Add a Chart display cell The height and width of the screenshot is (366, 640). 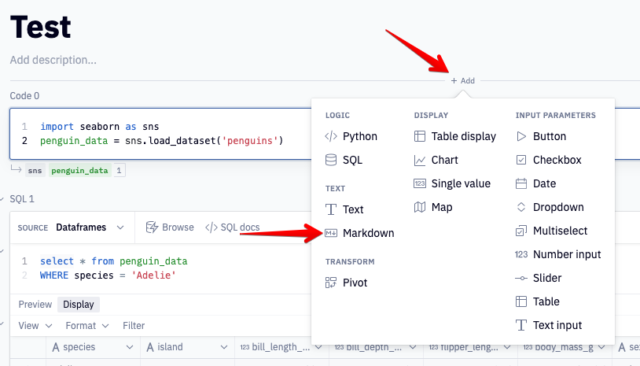[x=436, y=160]
